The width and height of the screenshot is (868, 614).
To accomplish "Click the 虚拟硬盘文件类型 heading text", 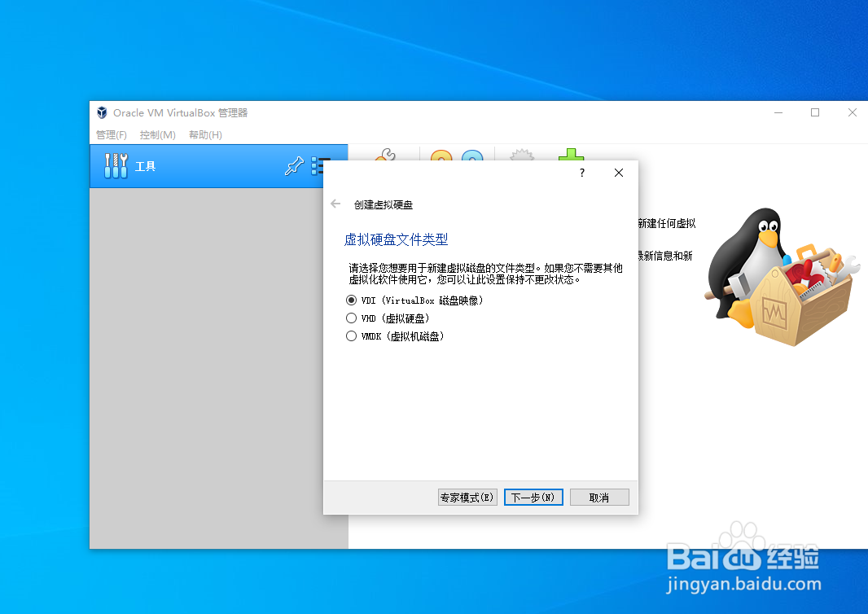I will click(396, 239).
